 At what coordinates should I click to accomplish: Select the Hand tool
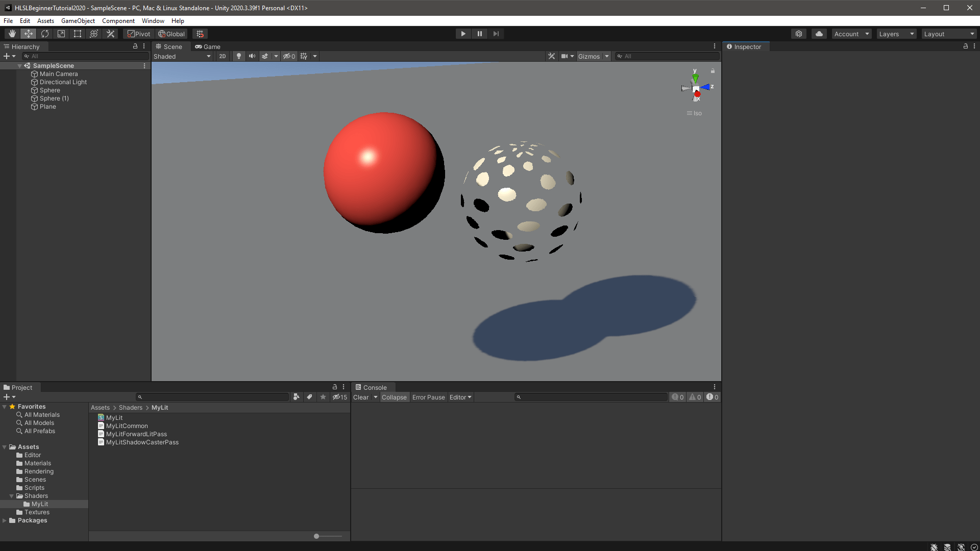click(12, 34)
